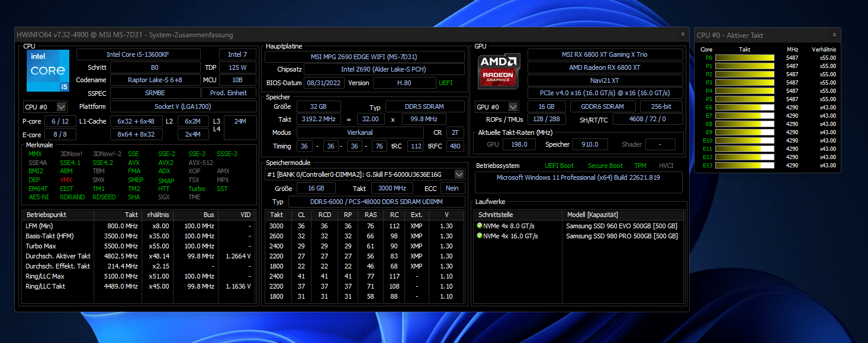Click the VID column header
Viewport: 868px width, 343px height.
point(237,215)
